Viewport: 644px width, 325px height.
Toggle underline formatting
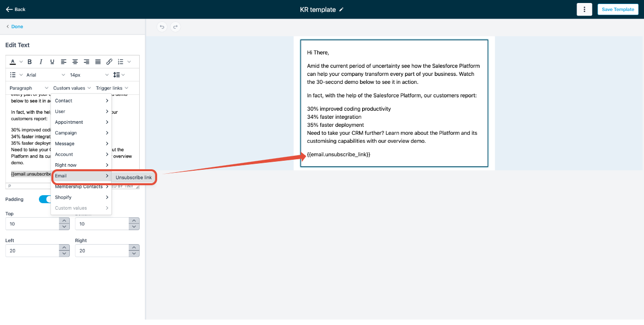[x=52, y=62]
